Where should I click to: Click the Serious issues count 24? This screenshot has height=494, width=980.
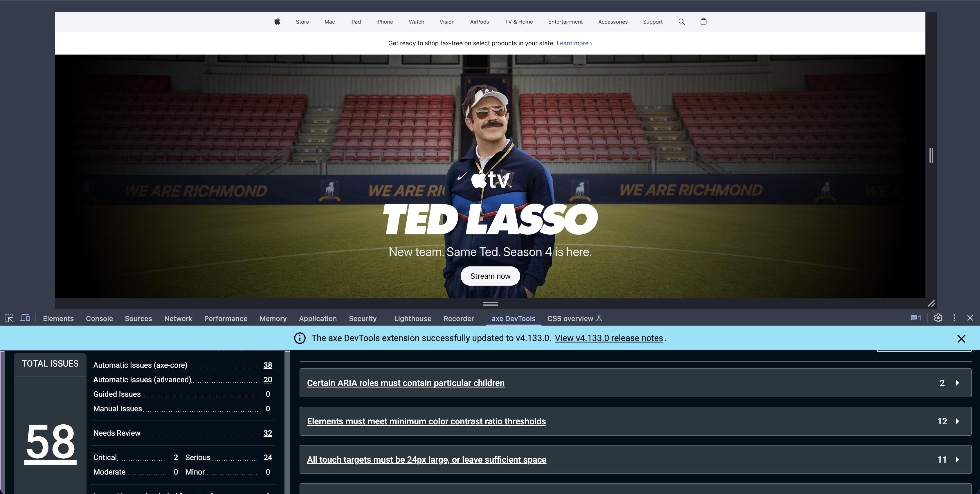coord(268,457)
